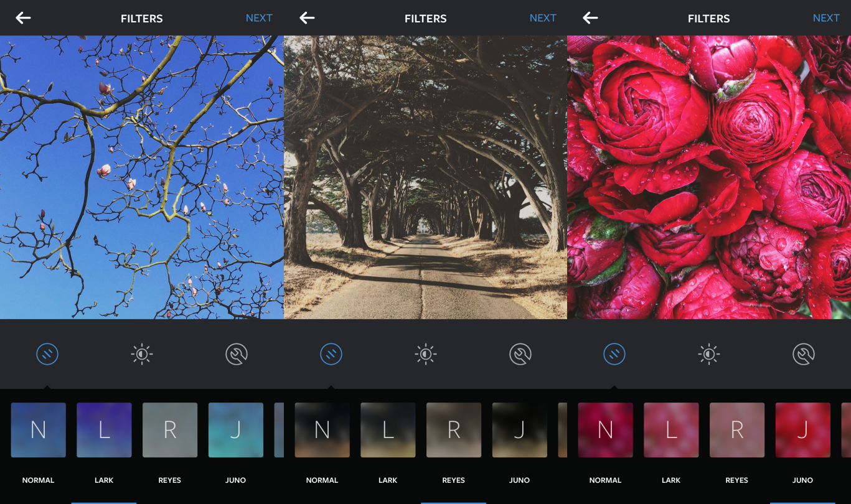Tap LARK label under tree tunnel filter strip
Screen dimensions: 851x504
coord(388,480)
